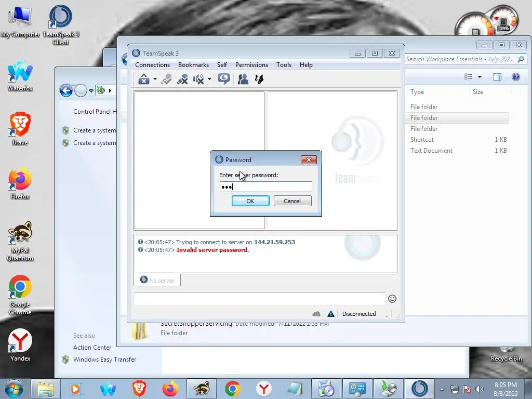Image resolution: width=532 pixels, height=399 pixels.
Task: Open the MyPal Quantum desktop shortcut
Action: (20, 242)
